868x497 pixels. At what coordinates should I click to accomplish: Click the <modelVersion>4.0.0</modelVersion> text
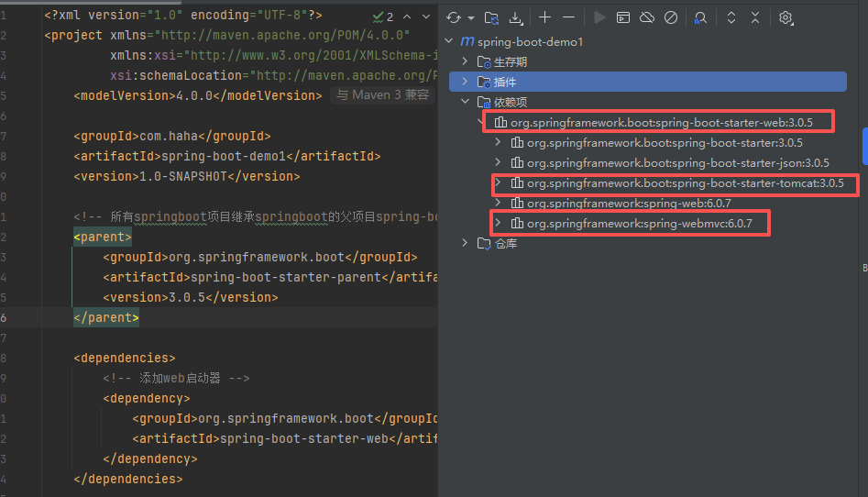coord(198,95)
